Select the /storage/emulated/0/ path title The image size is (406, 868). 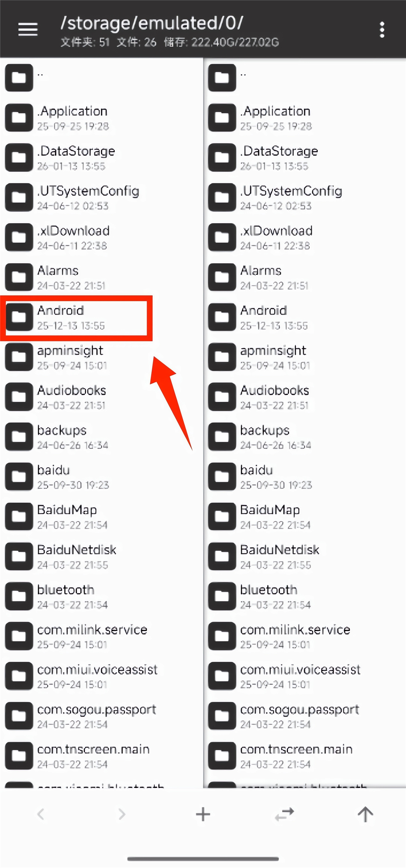click(152, 23)
